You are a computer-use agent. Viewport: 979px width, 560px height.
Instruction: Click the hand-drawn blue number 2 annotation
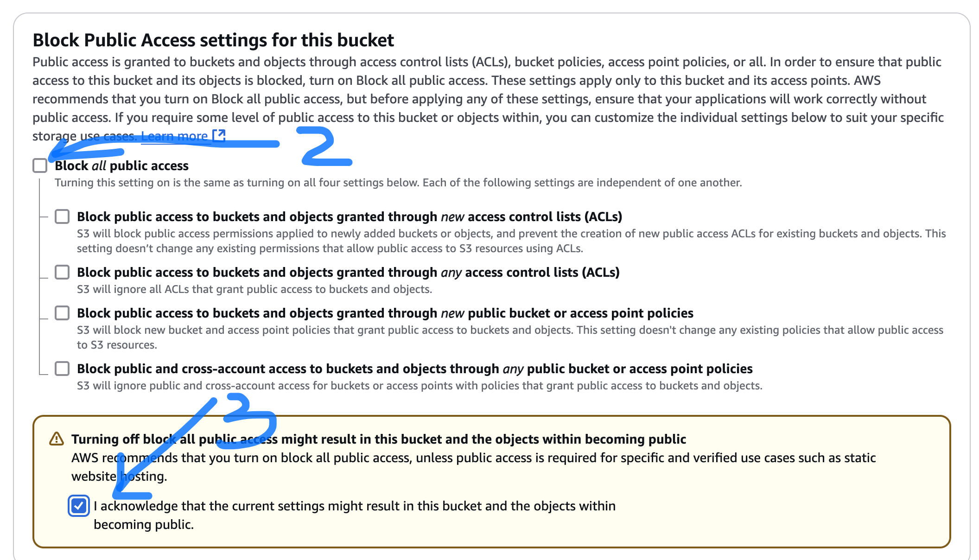click(324, 146)
